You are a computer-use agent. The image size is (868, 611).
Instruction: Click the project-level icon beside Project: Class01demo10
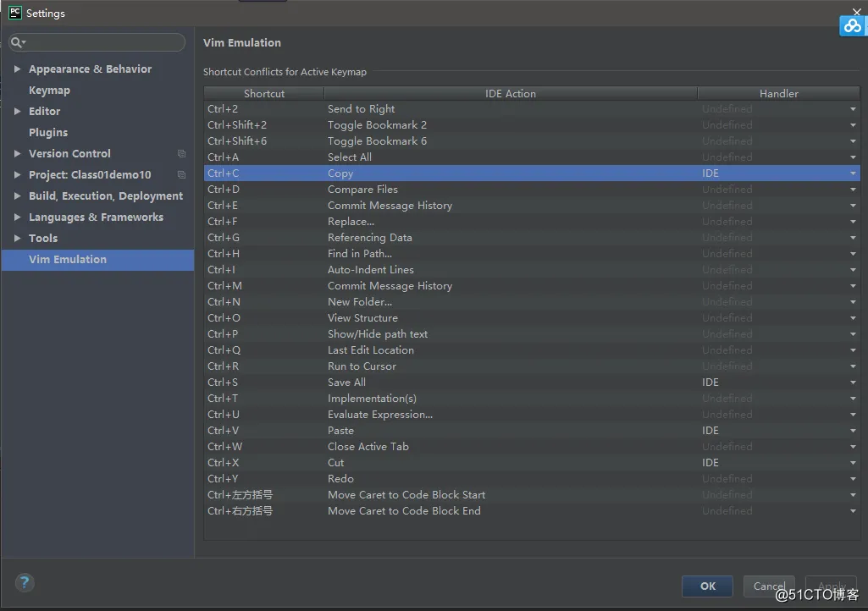point(181,175)
